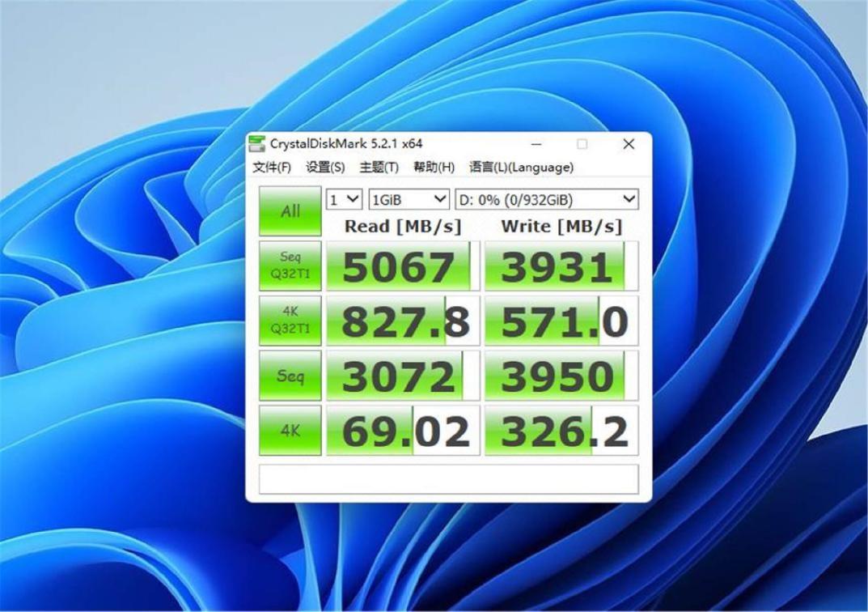Screen dimensions: 868x612
Task: Choose drive from D: 0% (0/932GiB) dropdown
Action: (x=546, y=199)
